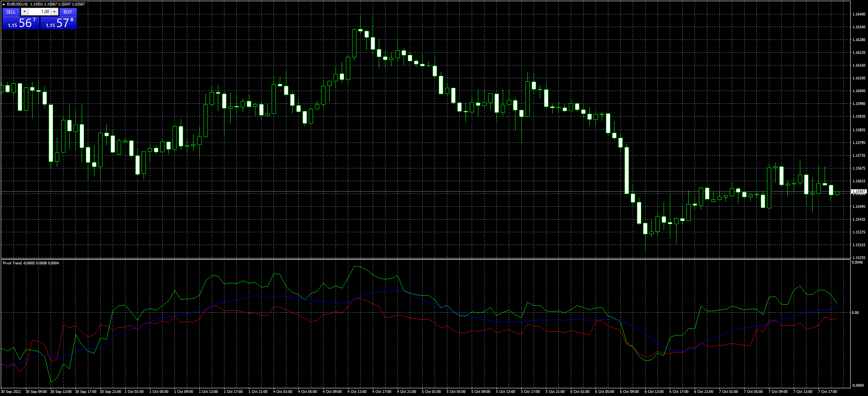Click the BUY one-click trading button

(68, 12)
